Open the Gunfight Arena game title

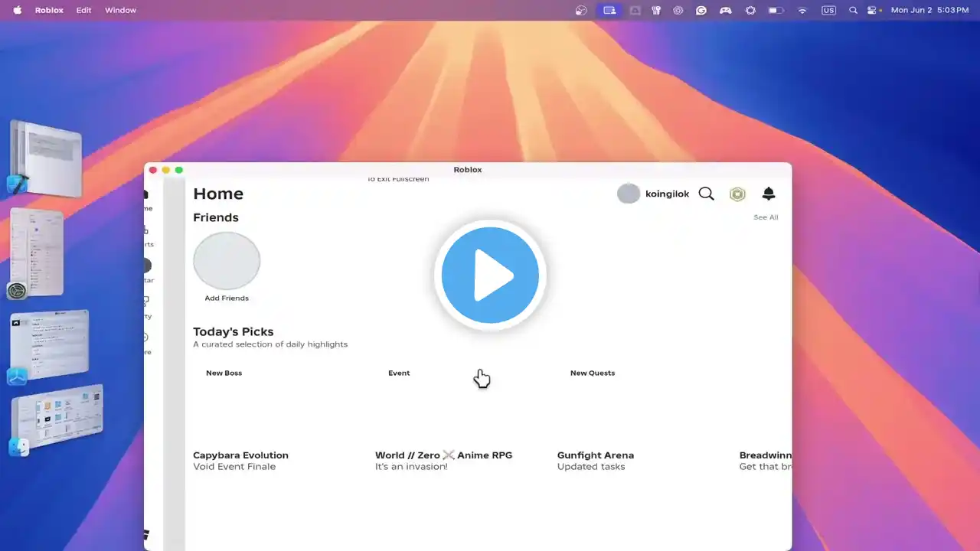(x=596, y=455)
